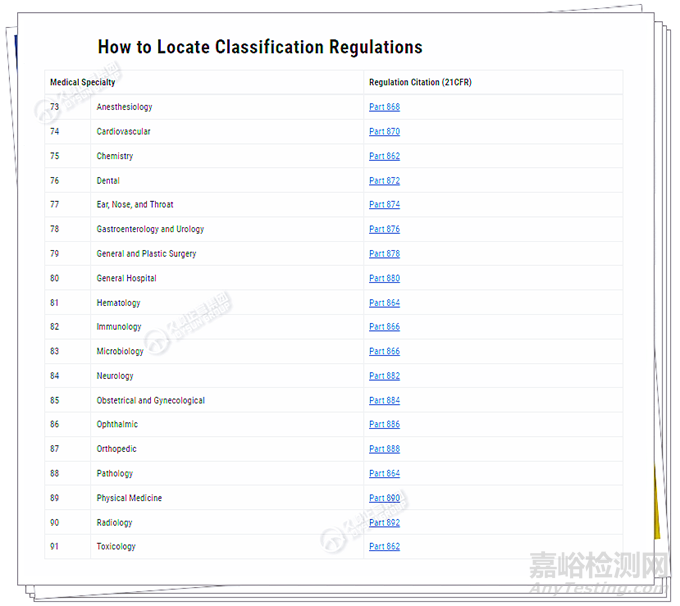
Task: Click specialty code 78
Action: 55,229
